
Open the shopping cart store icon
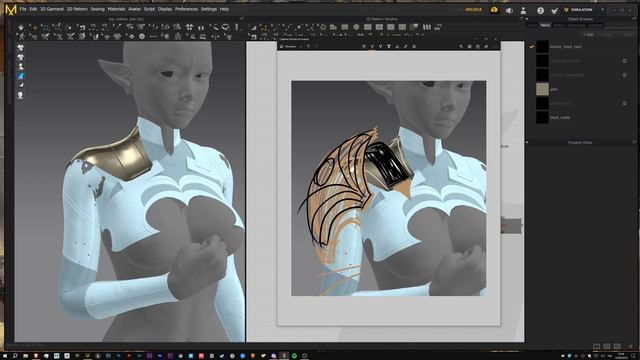[x=554, y=11]
